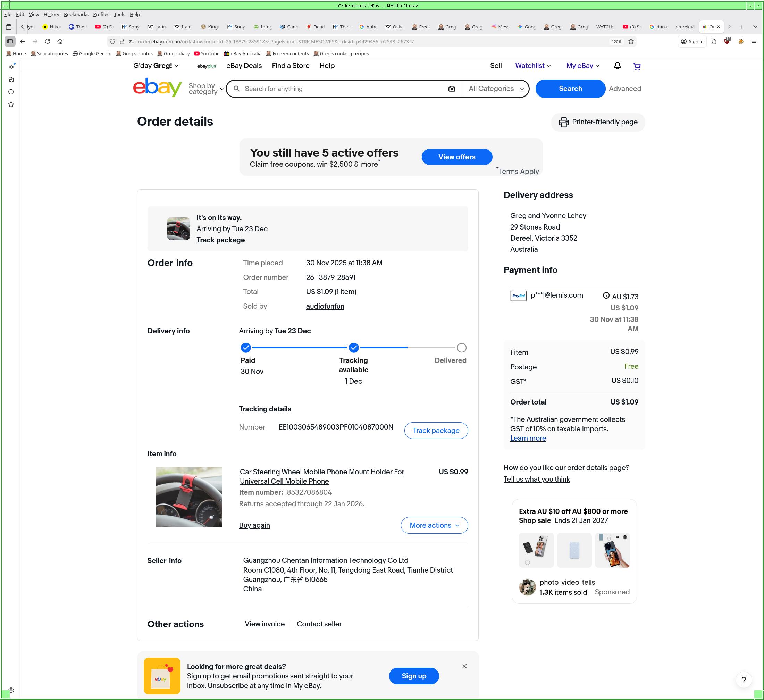Viewport: 764px width, 700px height.
Task: Toggle the Firefox sidebar
Action: 10,41
